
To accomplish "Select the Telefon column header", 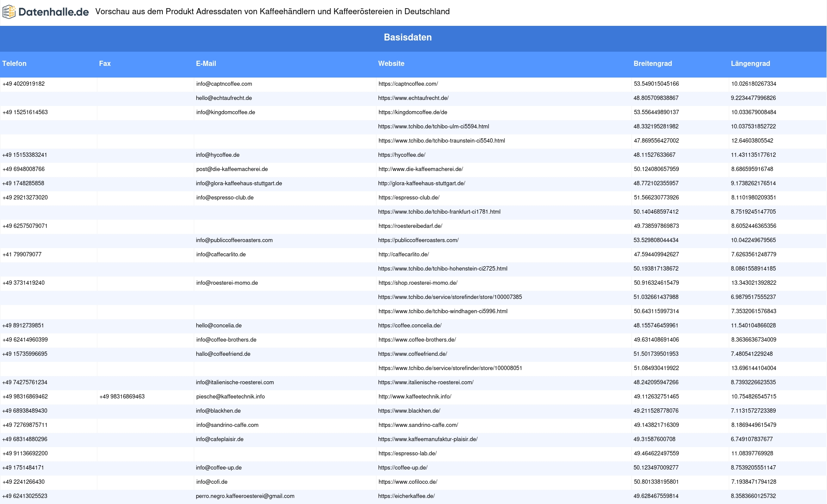I will tap(14, 64).
